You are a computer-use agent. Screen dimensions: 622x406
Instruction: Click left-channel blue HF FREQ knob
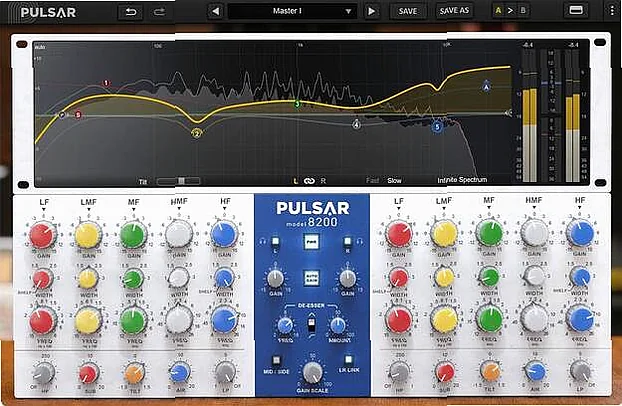pos(225,320)
